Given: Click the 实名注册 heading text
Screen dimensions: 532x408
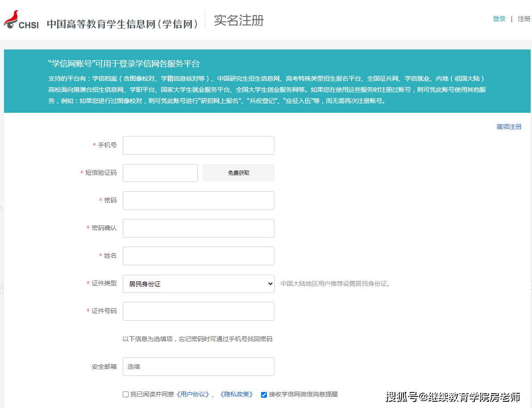Looking at the screenshot, I should (239, 21).
